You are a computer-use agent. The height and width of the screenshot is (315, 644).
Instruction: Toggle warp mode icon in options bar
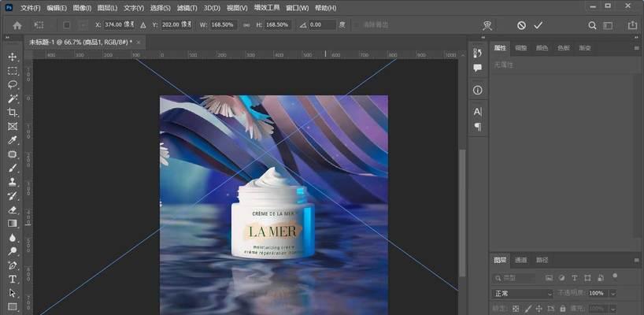[487, 25]
